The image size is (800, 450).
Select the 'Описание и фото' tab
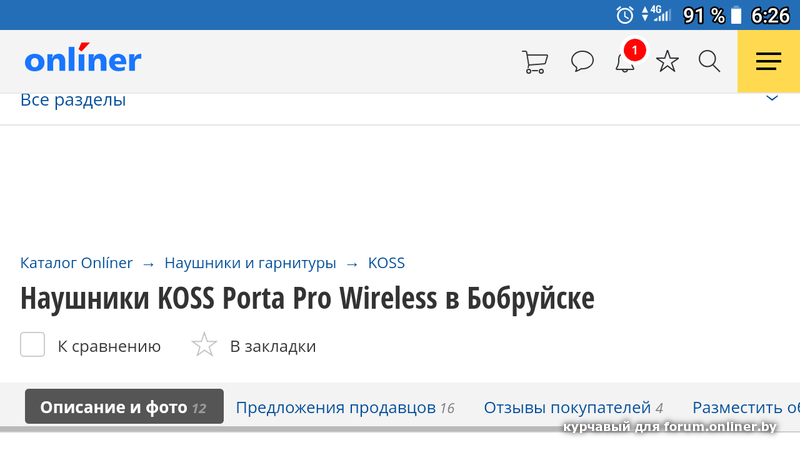[x=123, y=407]
